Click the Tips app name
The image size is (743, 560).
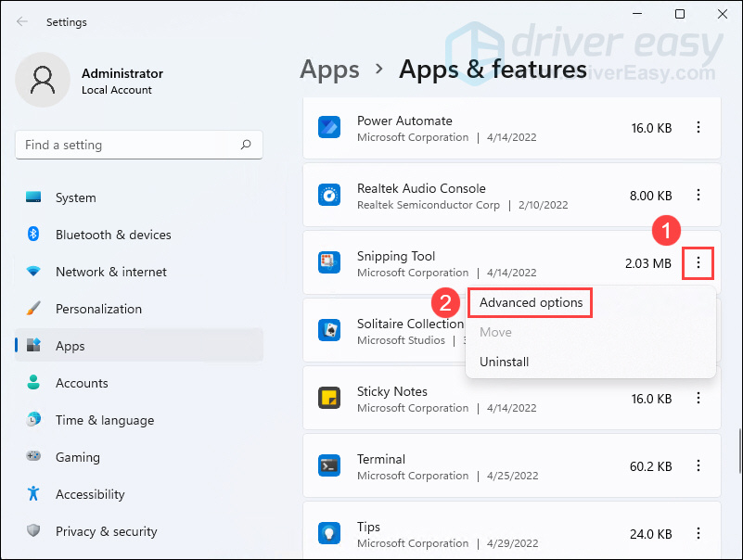coord(368,528)
